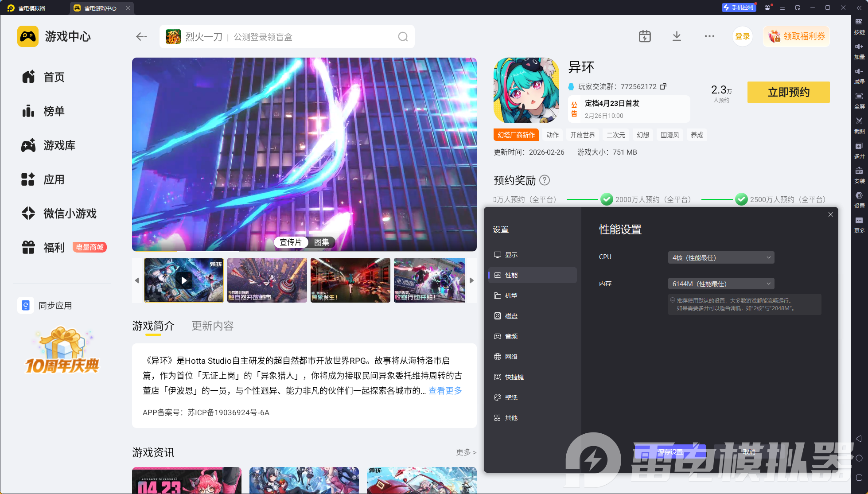Open 游戏库 in left sidebar
The image size is (868, 494).
(x=59, y=145)
